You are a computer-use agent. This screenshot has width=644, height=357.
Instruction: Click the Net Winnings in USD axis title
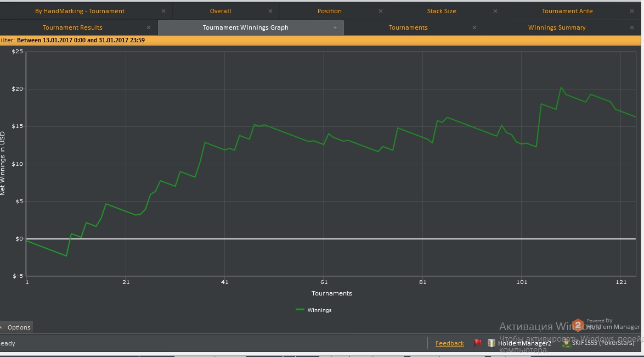(3, 163)
